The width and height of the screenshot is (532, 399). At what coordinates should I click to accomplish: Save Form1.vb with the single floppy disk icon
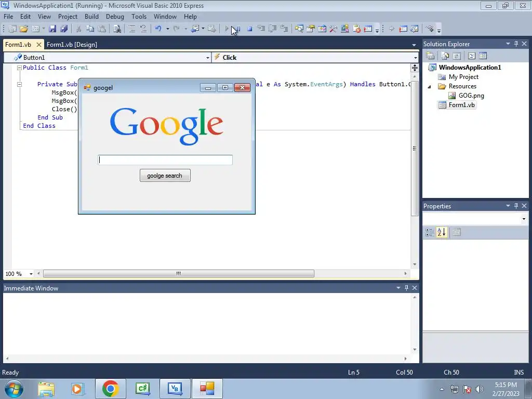[52, 29]
